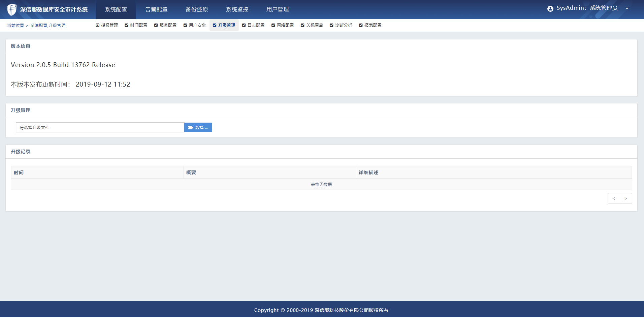Toggle the 服务配置 checkbox icon
The height and width of the screenshot is (318, 644).
pos(156,25)
